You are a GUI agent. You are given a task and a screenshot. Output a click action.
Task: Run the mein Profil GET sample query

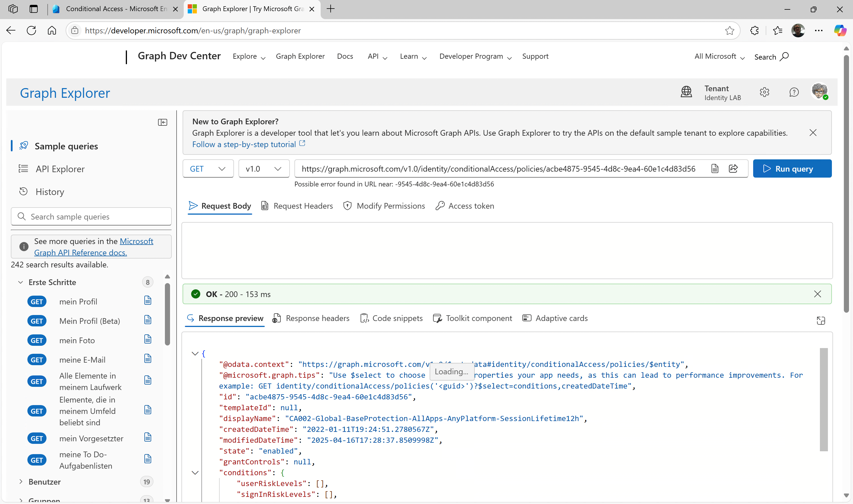78,302
